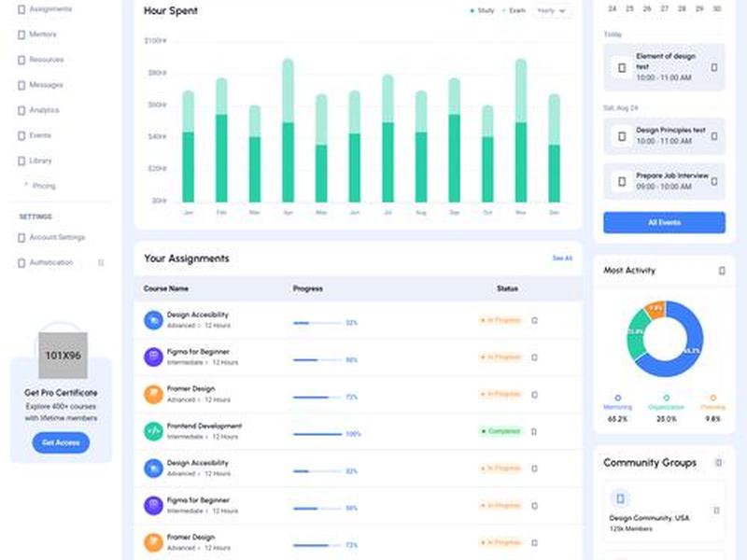Click the Status column header
This screenshot has height=560, width=747.
[x=507, y=288]
